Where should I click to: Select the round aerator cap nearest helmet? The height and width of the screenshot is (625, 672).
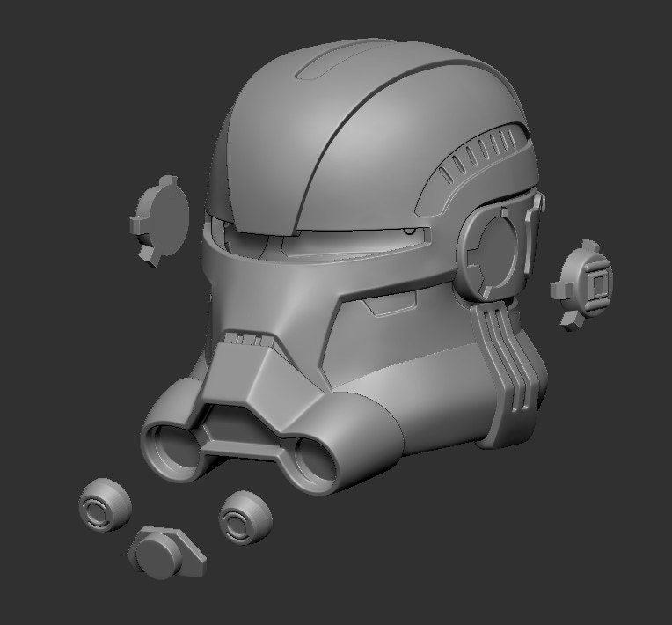(x=245, y=518)
